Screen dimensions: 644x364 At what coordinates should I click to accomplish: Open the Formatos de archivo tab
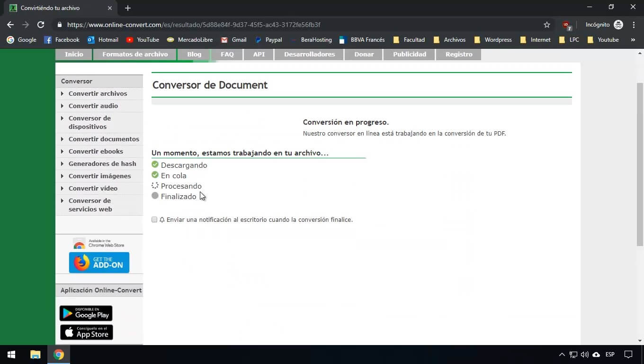click(x=135, y=55)
